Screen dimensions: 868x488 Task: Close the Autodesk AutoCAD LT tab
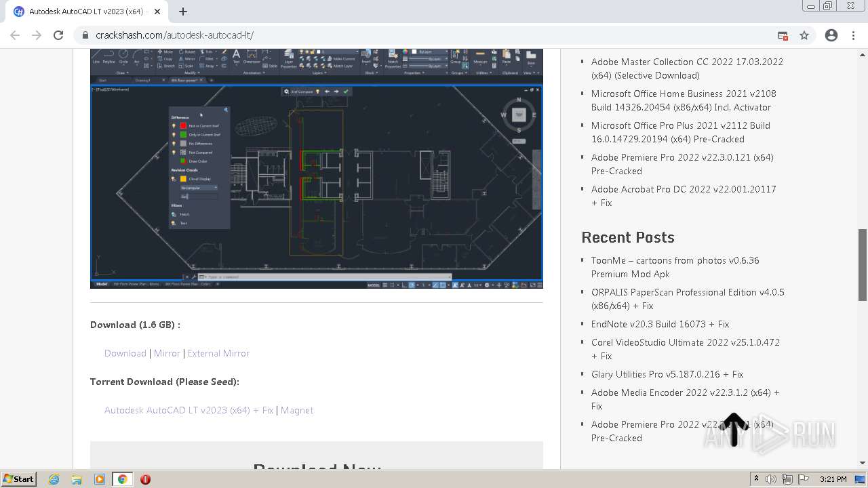158,12
